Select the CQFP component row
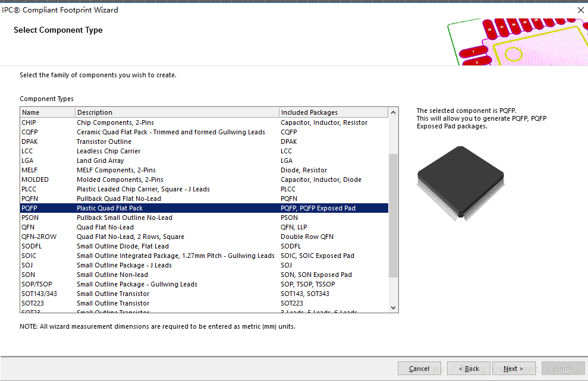 [x=30, y=132]
